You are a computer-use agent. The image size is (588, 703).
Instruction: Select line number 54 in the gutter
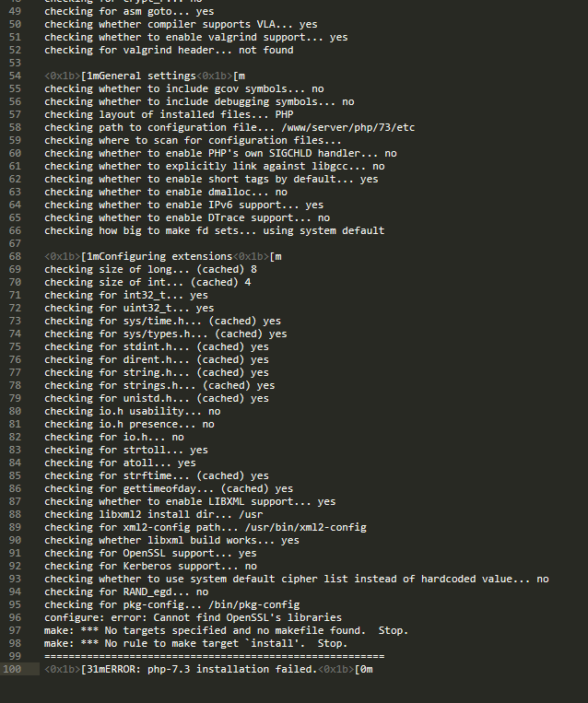tap(16, 76)
